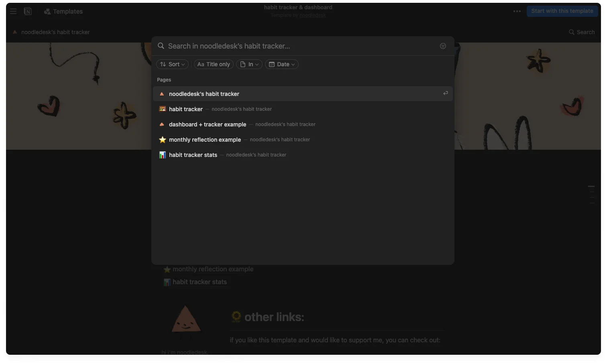Screen dimensions: 607x364
Task: Open the Templates gallery link
Action: (x=63, y=11)
